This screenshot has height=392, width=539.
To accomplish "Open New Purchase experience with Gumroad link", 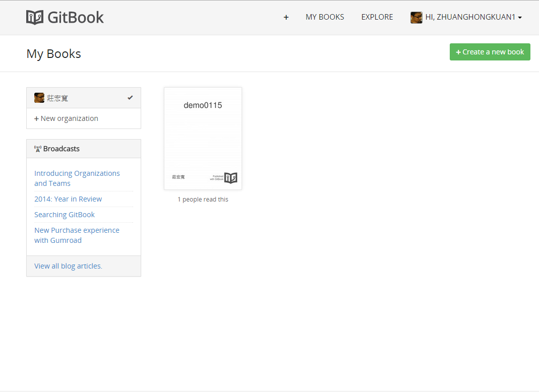I will tap(77, 235).
